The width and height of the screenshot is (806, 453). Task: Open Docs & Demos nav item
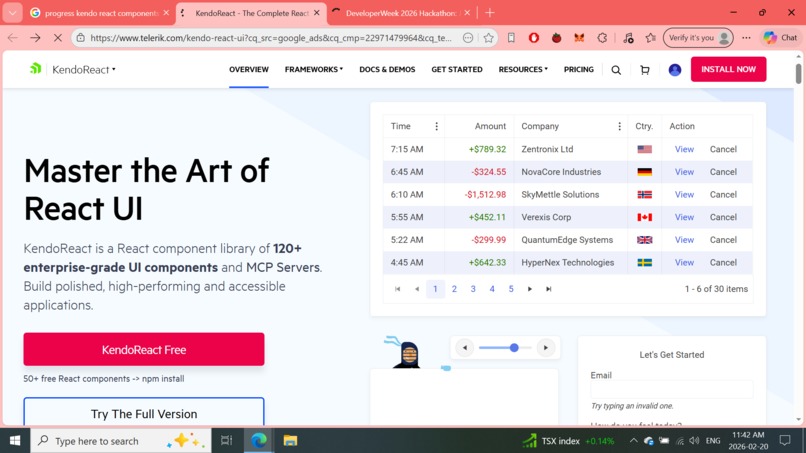387,69
